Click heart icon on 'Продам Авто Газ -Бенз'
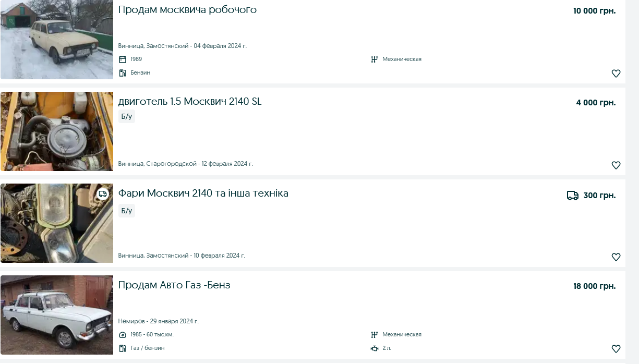Viewport: 639px width, 364px height. (x=616, y=349)
